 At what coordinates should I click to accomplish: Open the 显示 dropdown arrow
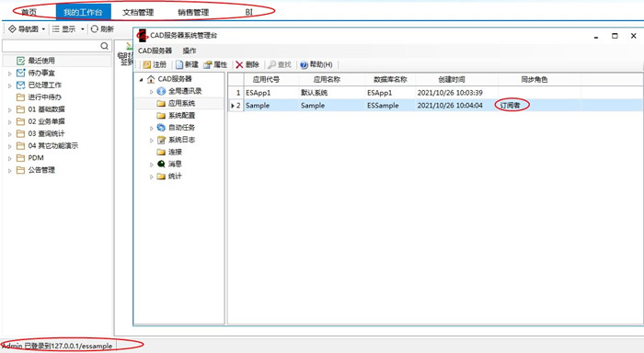(83, 29)
